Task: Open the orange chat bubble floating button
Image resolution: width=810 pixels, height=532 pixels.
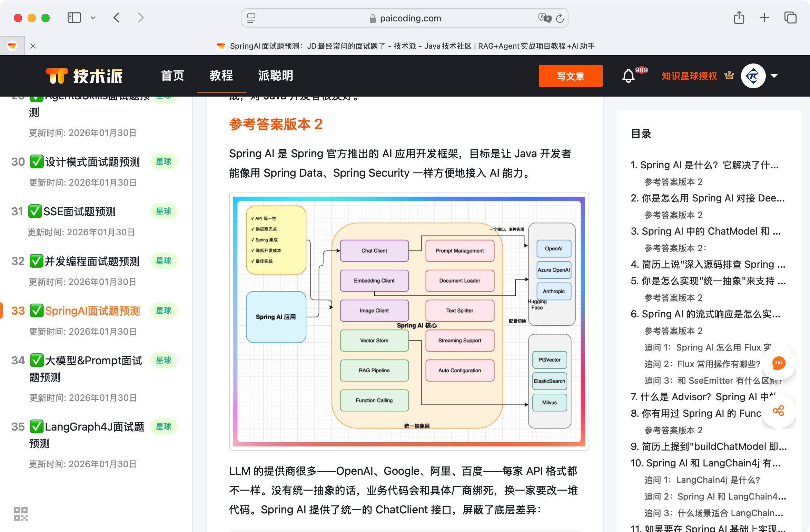Action: pos(778,363)
